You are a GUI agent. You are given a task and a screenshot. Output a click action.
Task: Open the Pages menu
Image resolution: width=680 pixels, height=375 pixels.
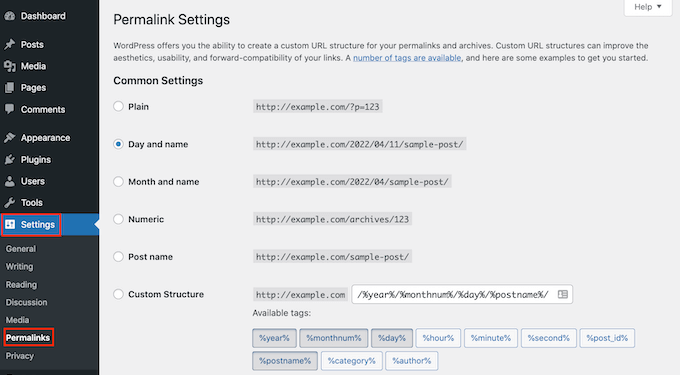[33, 88]
